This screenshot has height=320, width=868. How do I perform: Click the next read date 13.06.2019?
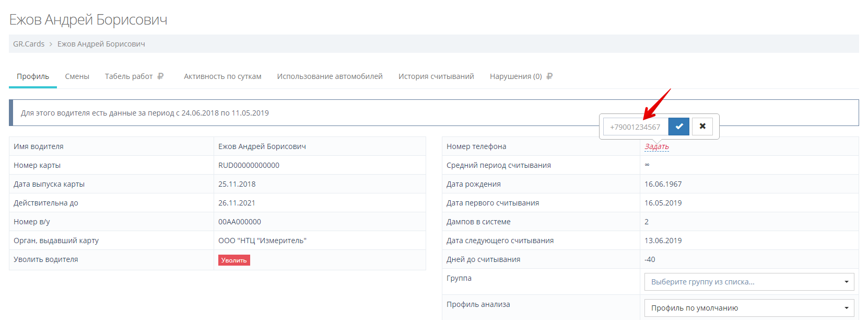tap(663, 241)
